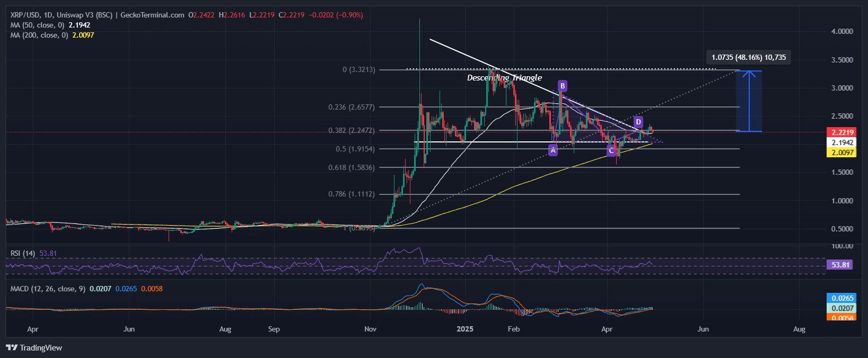Click the red 2.2219 current price tag
868x358 pixels.
[841, 132]
